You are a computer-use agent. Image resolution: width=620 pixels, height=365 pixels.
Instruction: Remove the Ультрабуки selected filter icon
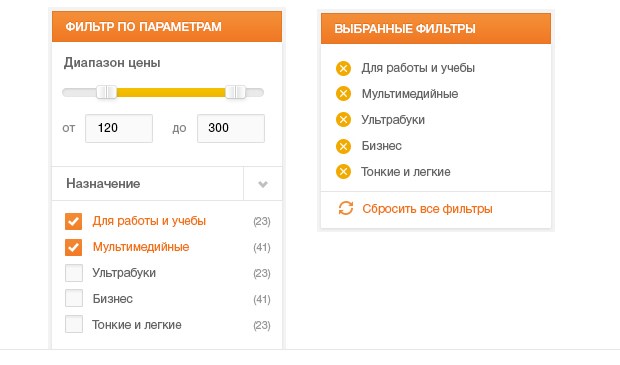click(343, 120)
